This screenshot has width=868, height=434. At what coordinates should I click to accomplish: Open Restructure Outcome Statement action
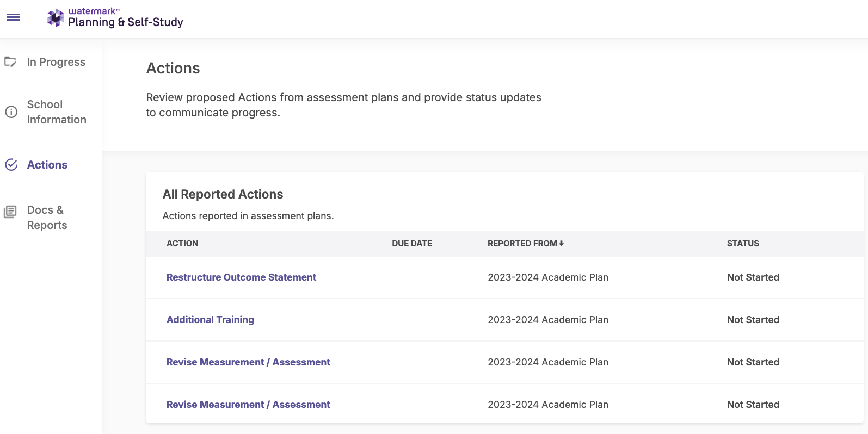click(241, 277)
